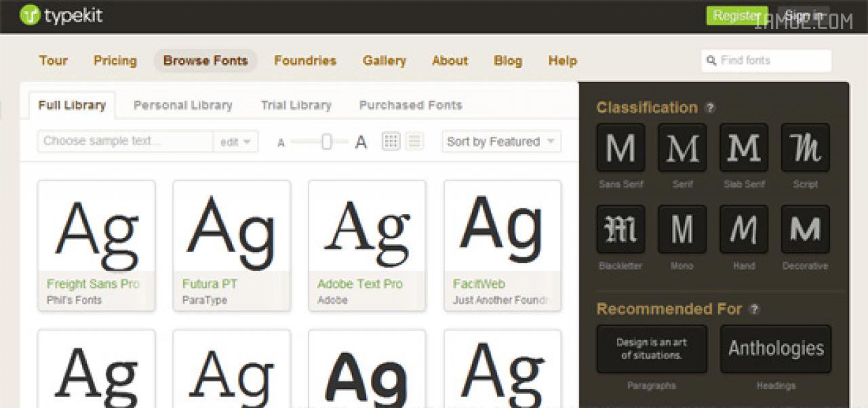This screenshot has width=868, height=408.
Task: Filter fonts recommended for Headings
Action: [776, 349]
